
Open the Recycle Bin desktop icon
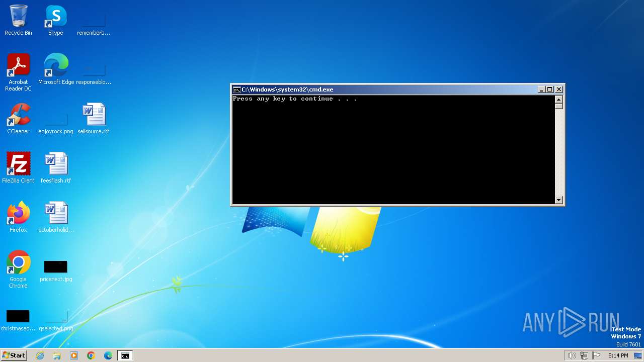click(x=18, y=20)
